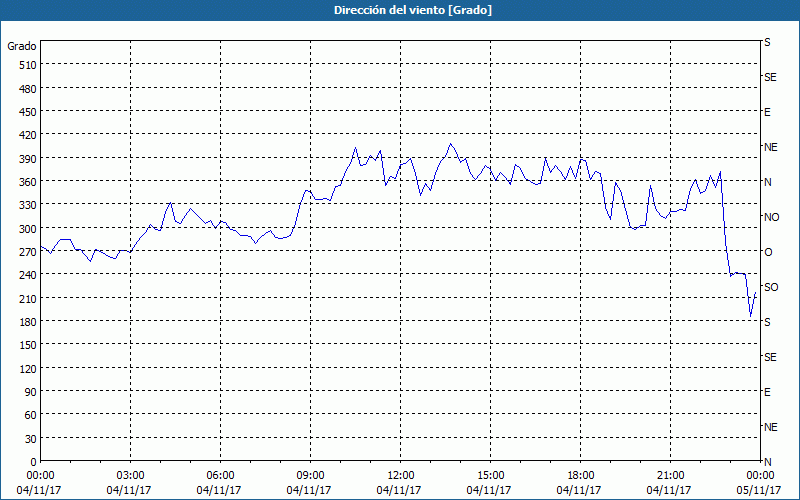Select the 120 degree axis label

[29, 368]
